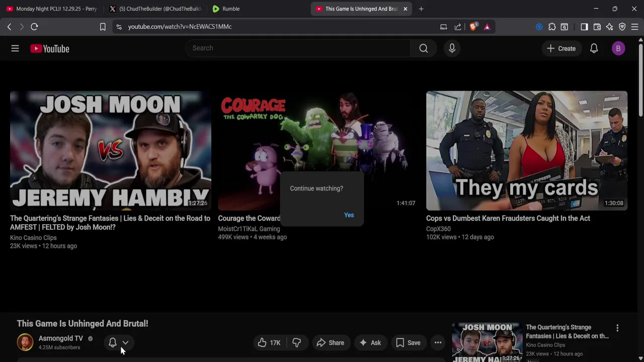Save the video with the Save button
The height and width of the screenshot is (362, 644).
tap(408, 343)
